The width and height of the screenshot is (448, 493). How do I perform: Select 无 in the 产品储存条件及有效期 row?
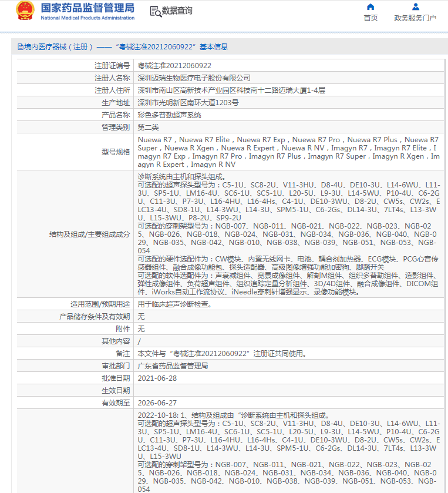click(x=141, y=317)
